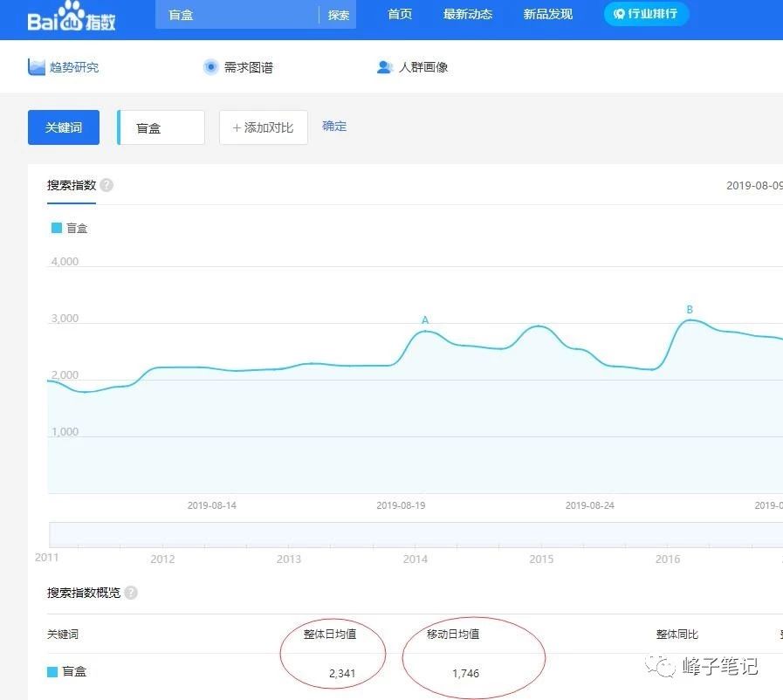Click 2016 on the year timeline
The height and width of the screenshot is (700, 783).
668,559
